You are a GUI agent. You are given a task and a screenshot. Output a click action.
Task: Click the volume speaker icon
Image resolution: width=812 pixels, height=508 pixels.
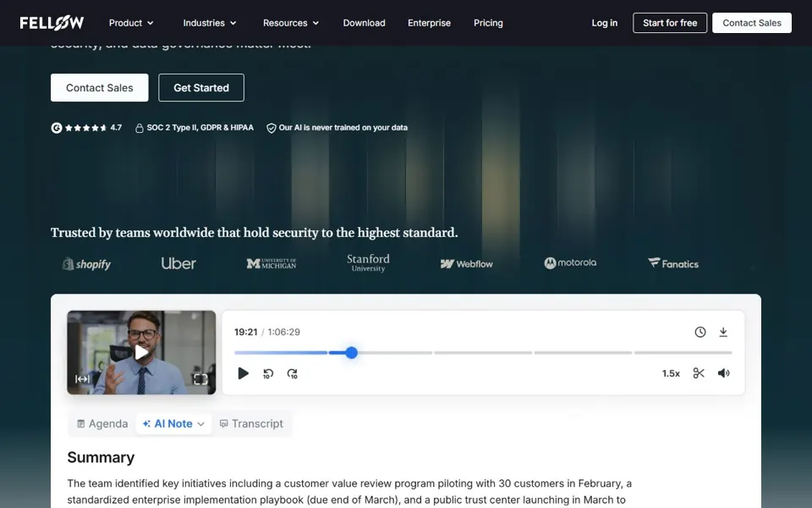tap(723, 373)
